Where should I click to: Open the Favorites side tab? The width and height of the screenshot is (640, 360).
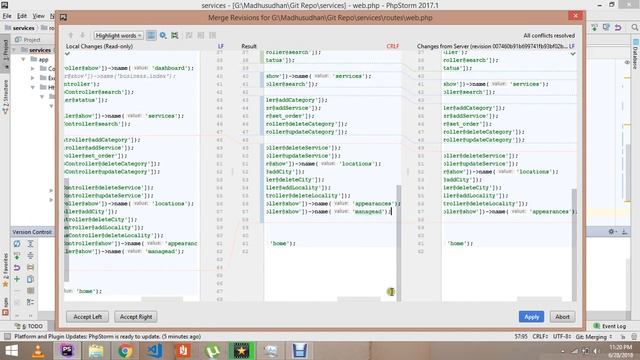tap(5, 269)
